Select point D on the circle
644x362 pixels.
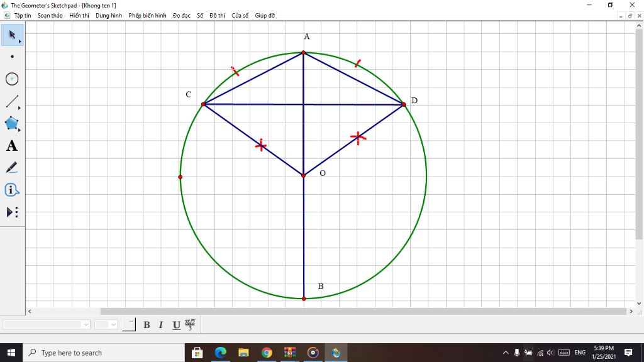click(404, 104)
